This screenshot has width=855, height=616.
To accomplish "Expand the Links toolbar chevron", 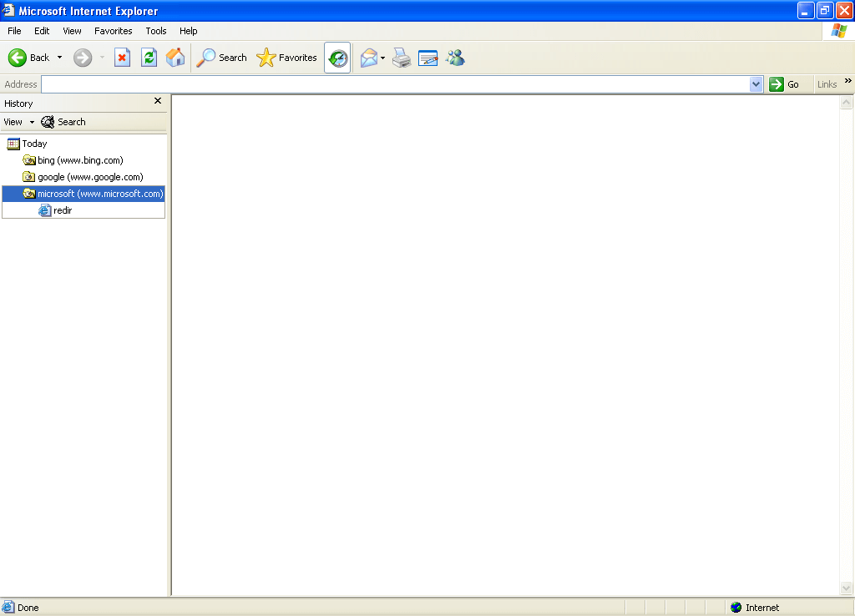I will coord(848,81).
